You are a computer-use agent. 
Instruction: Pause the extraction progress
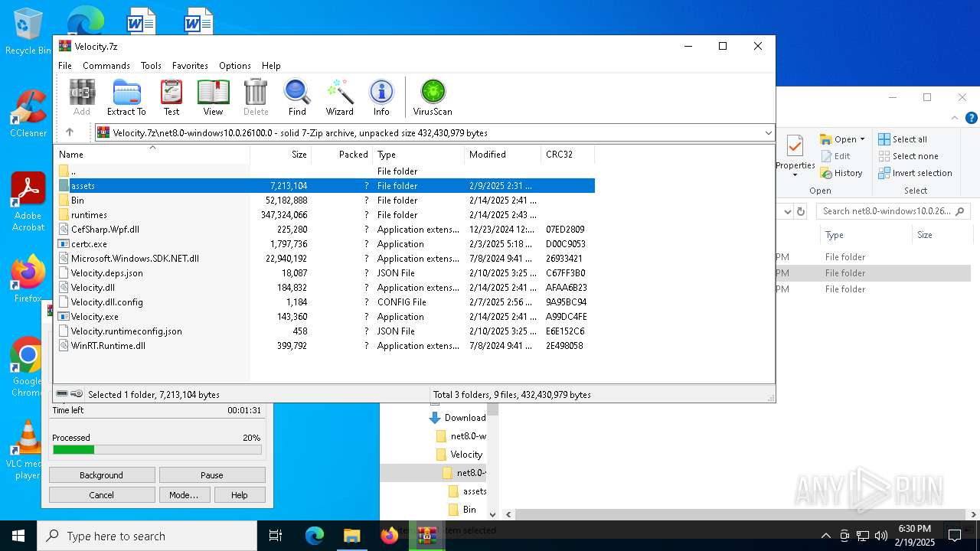[x=212, y=475]
